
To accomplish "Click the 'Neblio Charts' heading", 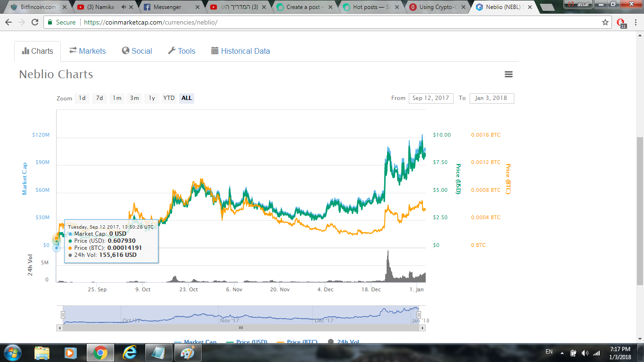I will click(x=56, y=74).
